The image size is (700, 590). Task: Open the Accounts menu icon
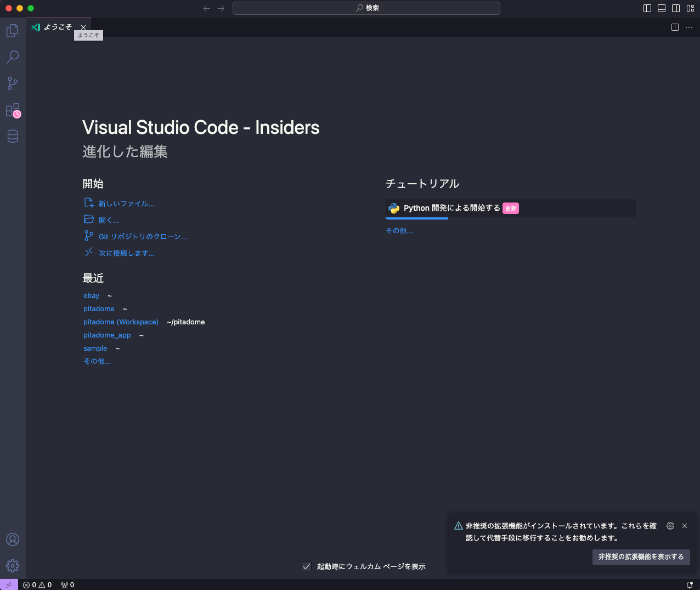pos(13,540)
